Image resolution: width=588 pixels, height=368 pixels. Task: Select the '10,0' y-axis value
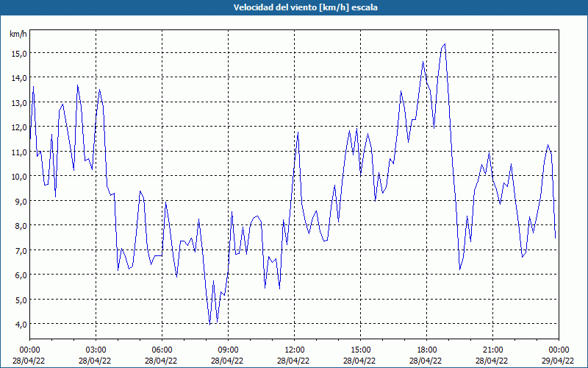[x=19, y=176]
